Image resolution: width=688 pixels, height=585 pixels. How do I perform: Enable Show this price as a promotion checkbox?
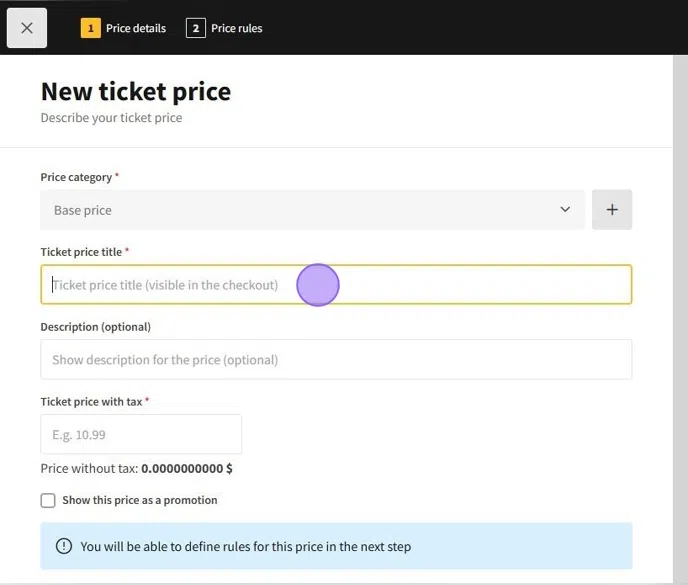pyautogui.click(x=48, y=500)
